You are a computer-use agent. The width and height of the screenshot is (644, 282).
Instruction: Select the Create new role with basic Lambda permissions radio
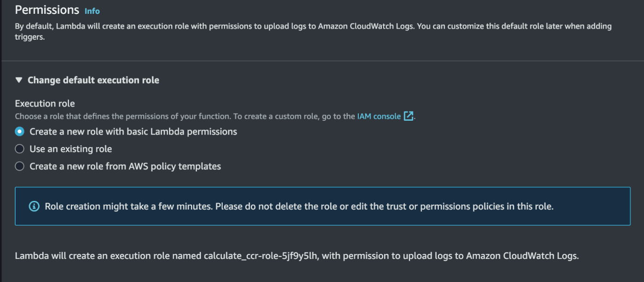click(19, 131)
